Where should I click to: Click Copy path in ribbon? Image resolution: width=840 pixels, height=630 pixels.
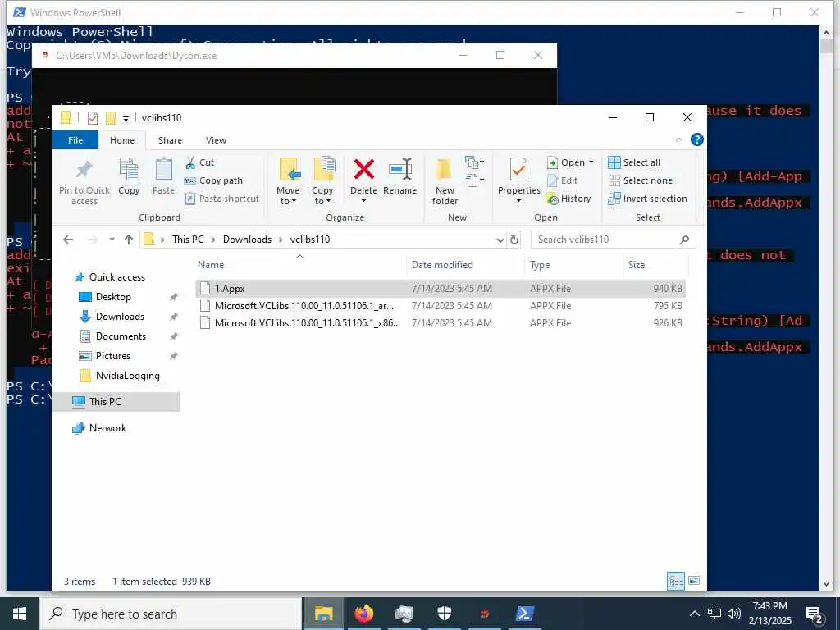pyautogui.click(x=213, y=180)
